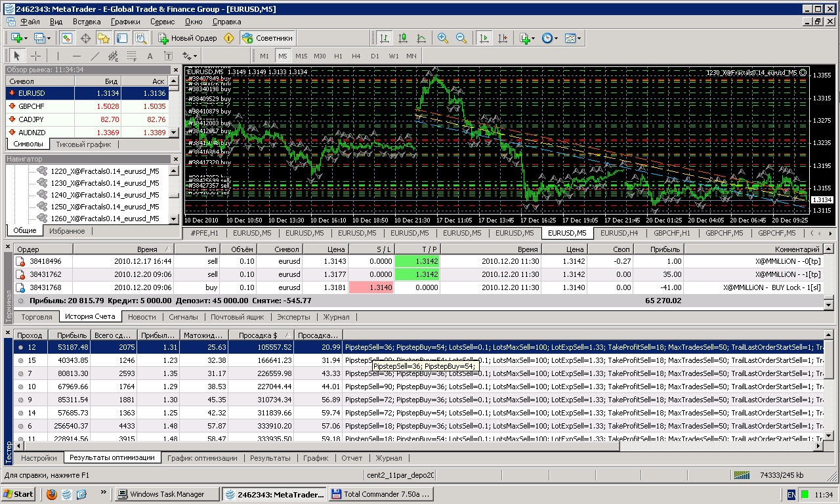Viewport: 840px width, 504px height.
Task: Open the chart templates dropdown
Action: [x=572, y=39]
